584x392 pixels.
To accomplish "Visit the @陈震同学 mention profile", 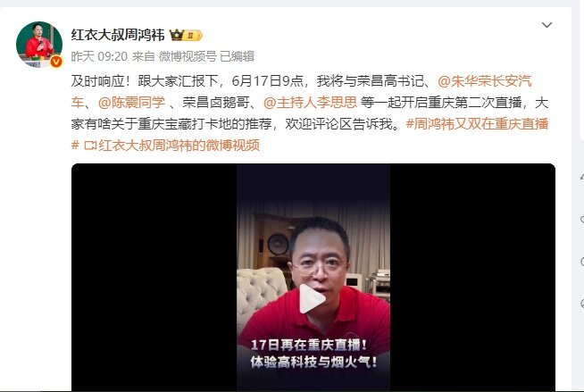I will (131, 103).
